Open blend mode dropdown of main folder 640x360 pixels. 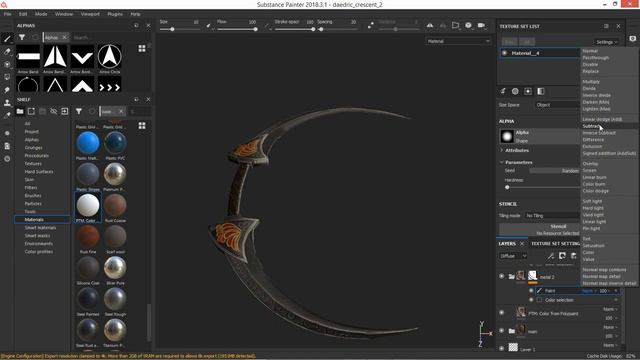pyautogui.click(x=610, y=327)
